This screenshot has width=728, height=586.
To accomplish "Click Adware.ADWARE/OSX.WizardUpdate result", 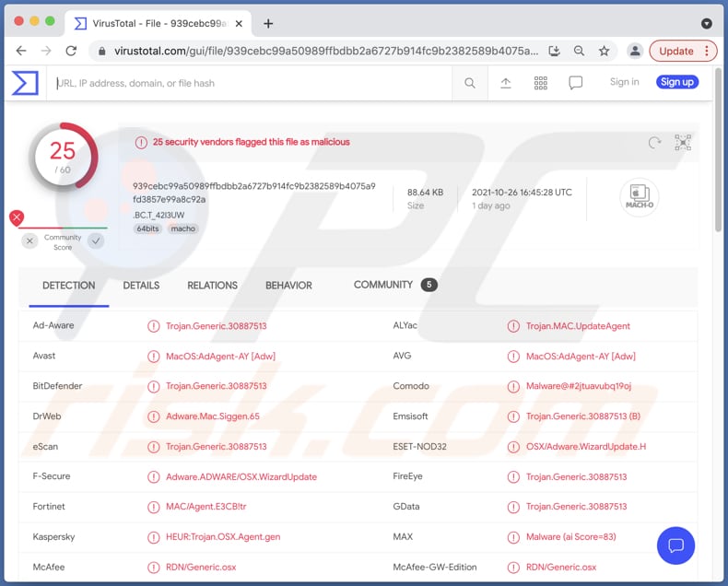I will click(x=241, y=477).
